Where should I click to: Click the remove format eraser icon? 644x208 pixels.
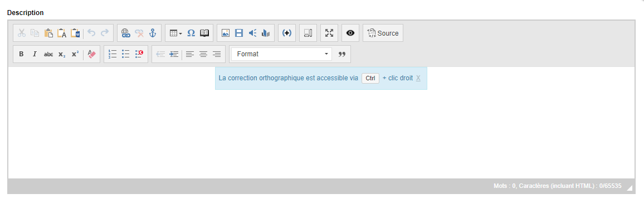pos(91,54)
